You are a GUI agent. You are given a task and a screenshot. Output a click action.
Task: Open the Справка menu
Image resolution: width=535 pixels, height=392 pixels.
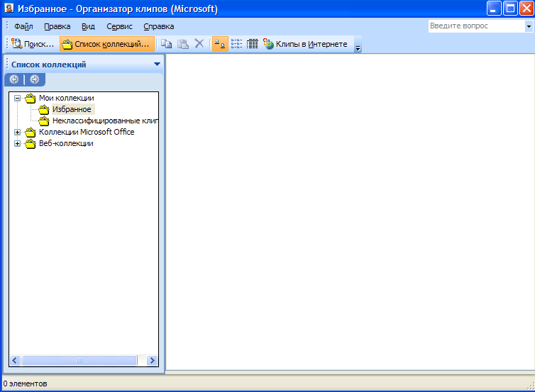click(x=159, y=26)
